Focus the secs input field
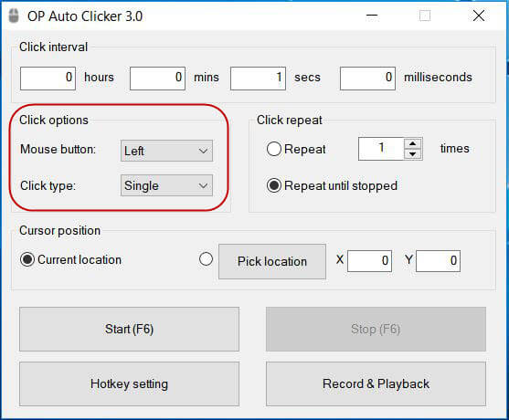This screenshot has width=509, height=420. [x=258, y=79]
